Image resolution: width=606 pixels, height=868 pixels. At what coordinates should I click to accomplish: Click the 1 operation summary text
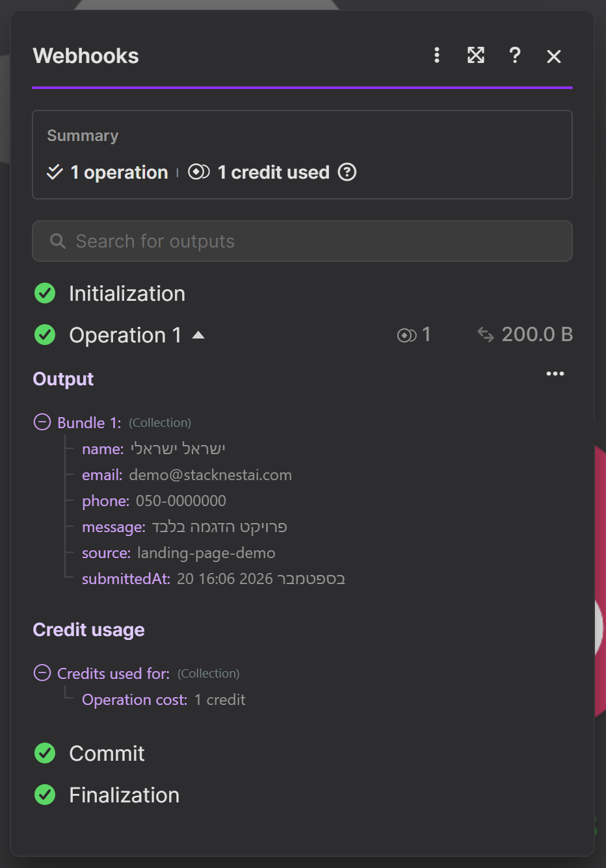pyautogui.click(x=120, y=172)
